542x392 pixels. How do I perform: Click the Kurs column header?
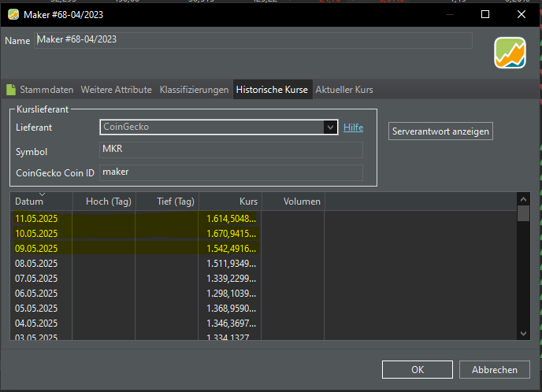point(230,202)
